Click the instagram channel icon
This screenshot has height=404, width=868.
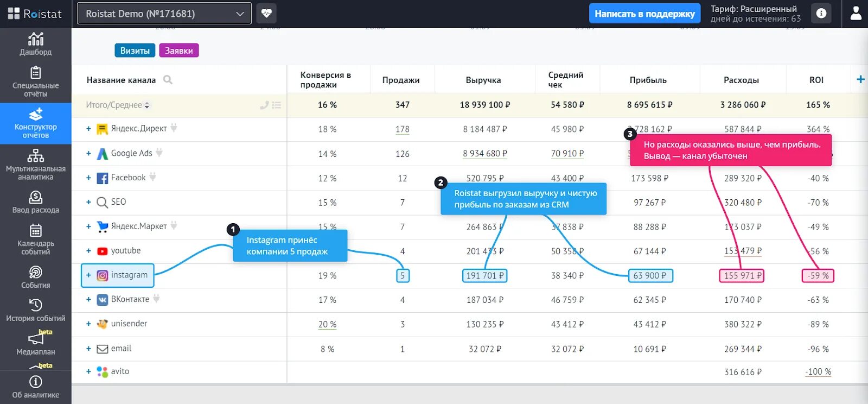102,275
